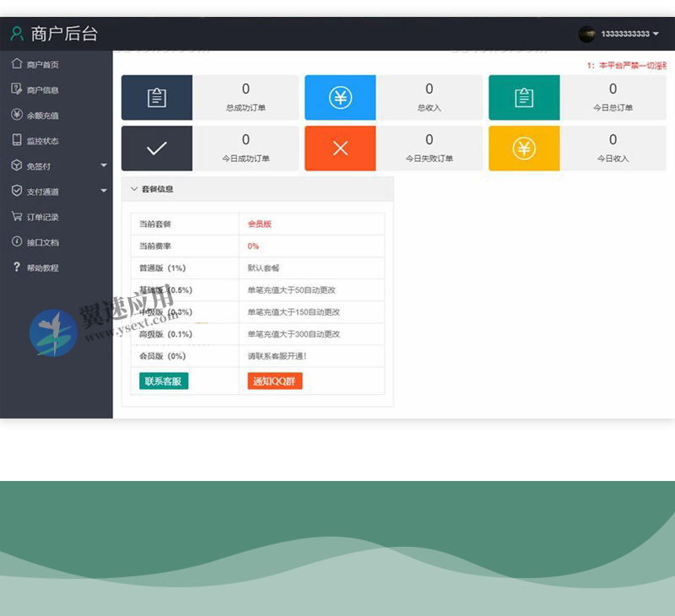
Task: Collapse the 套餐信息 panel
Action: [x=133, y=189]
